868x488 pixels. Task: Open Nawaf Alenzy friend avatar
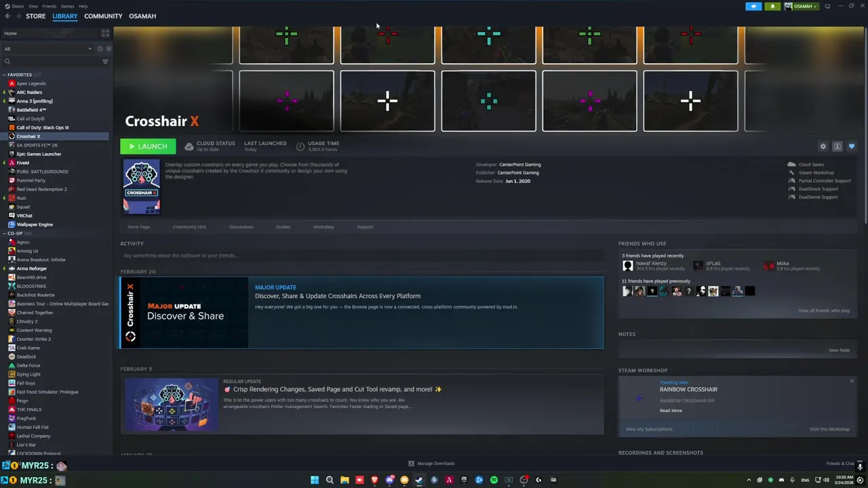pyautogui.click(x=627, y=266)
